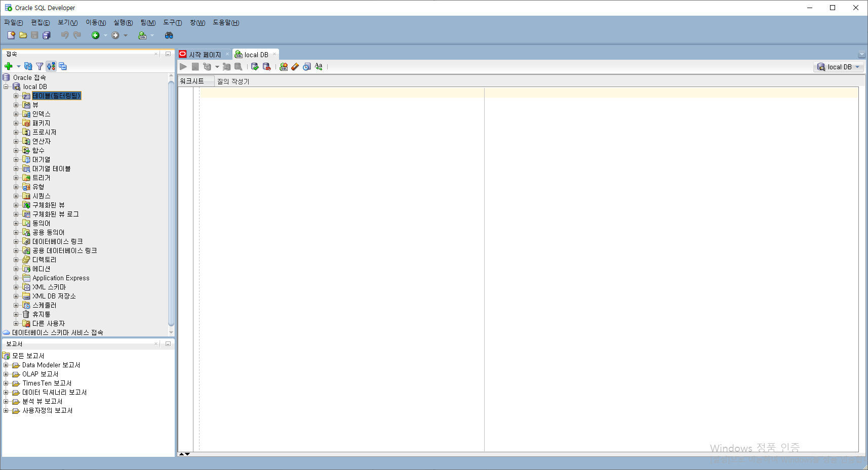Open the 도움말(H) menu
The width and height of the screenshot is (868, 470).
coord(226,22)
